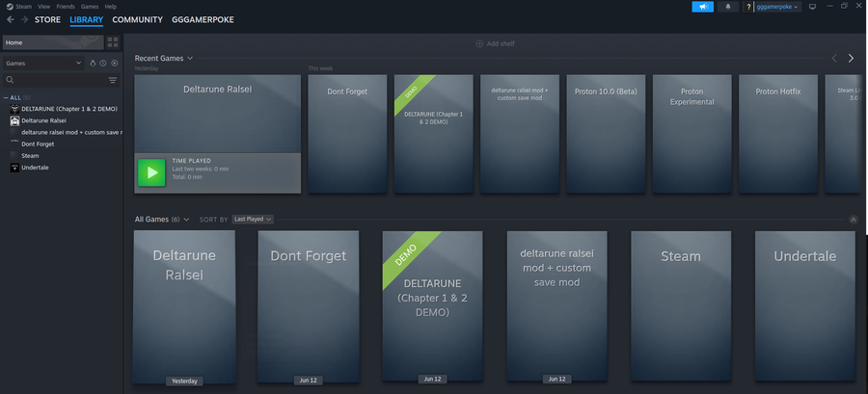Switch to the STORE tab
The image size is (868, 394).
click(47, 20)
